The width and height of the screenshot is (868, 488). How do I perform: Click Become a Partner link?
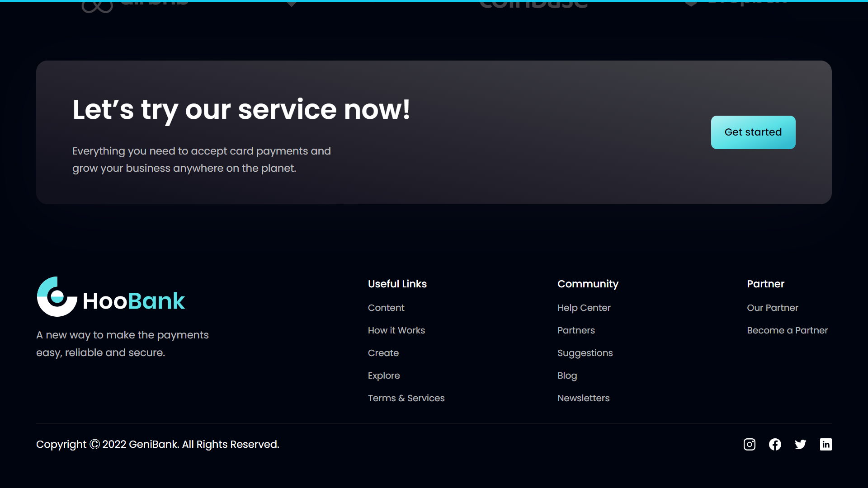click(x=787, y=330)
